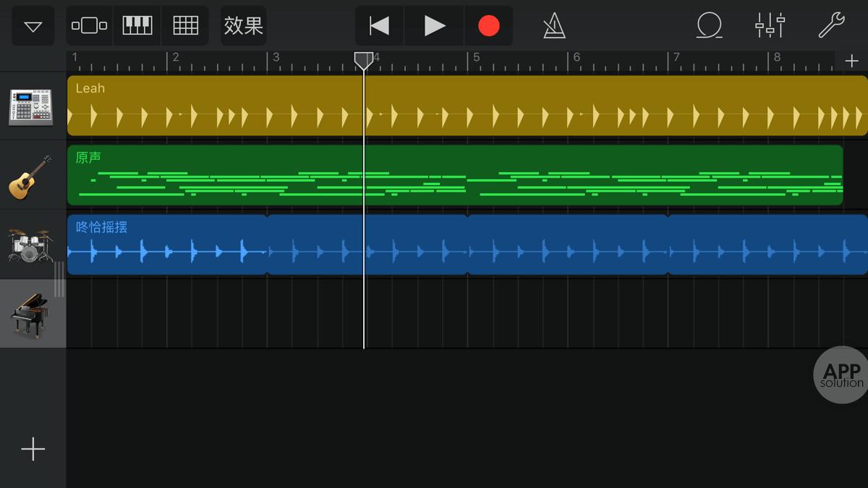This screenshot has height=488, width=868.
Task: Open the loop browser
Action: pos(710,26)
